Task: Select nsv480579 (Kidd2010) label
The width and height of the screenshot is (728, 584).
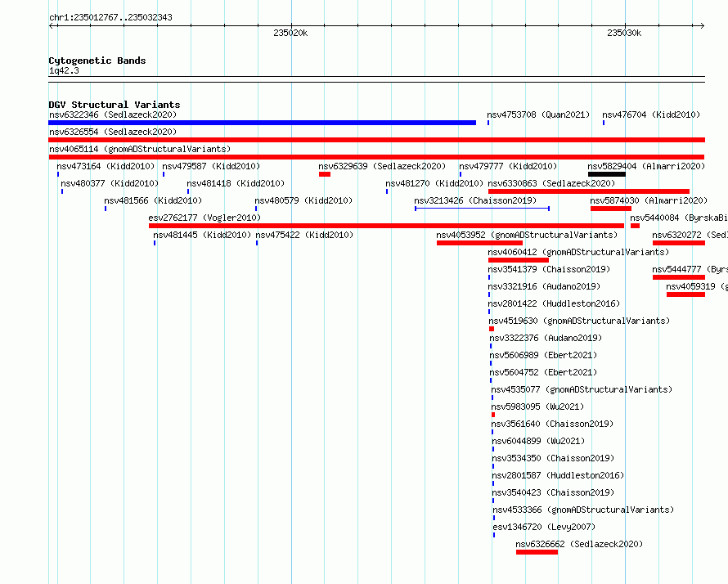Action: tap(303, 200)
